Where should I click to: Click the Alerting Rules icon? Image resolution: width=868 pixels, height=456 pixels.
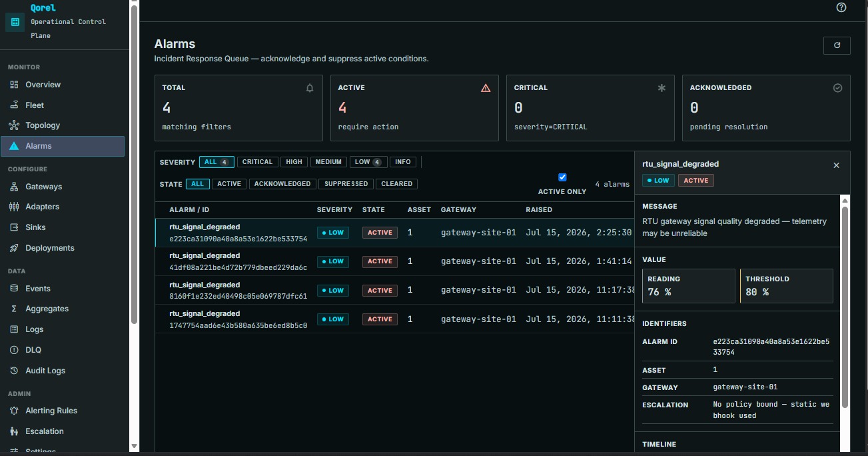[14, 411]
